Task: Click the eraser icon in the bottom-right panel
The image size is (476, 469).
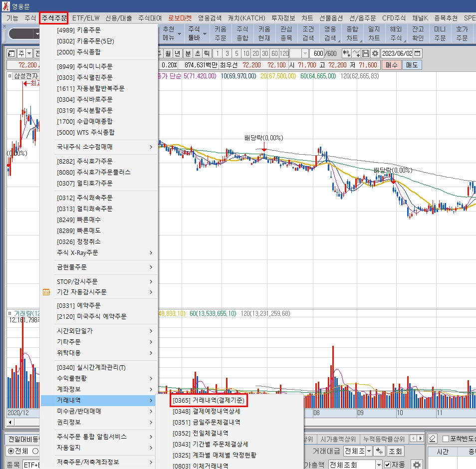Action: click(x=432, y=439)
